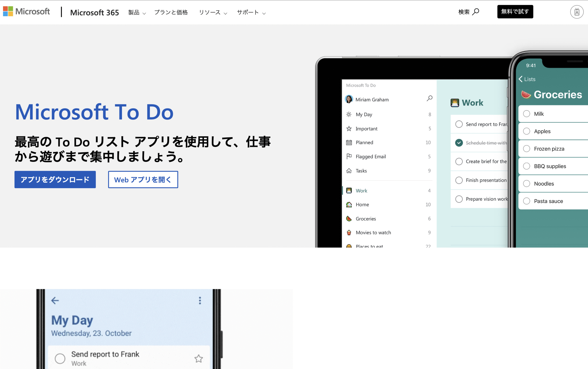
Task: Click the Microsoft To Do app title label
Action: (361, 85)
